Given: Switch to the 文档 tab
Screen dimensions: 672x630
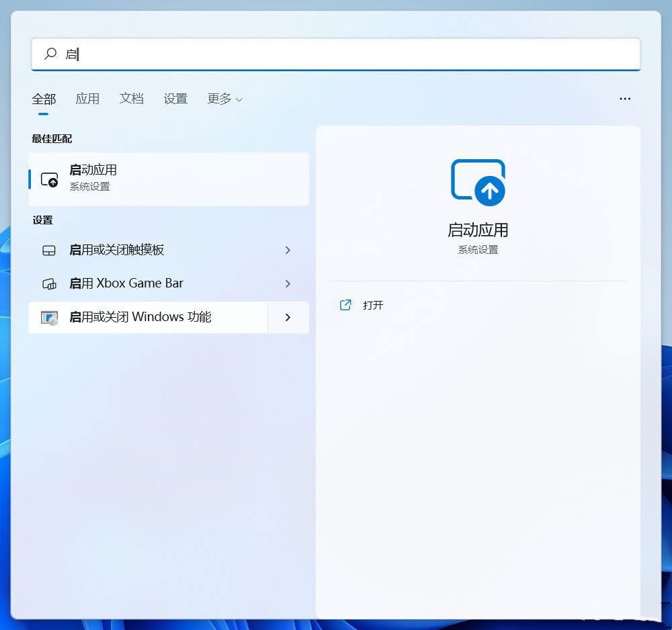Looking at the screenshot, I should [132, 99].
